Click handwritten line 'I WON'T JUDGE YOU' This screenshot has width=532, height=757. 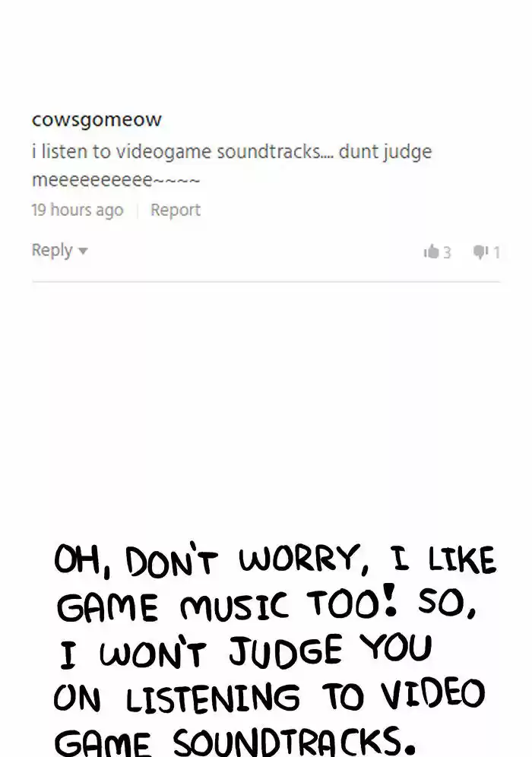point(245,652)
